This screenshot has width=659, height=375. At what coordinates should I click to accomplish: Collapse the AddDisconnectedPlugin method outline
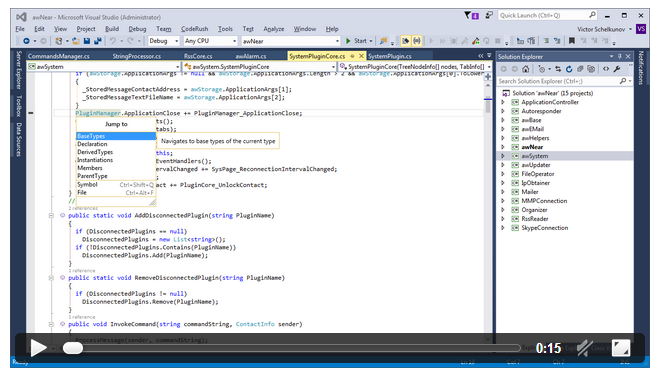51,215
